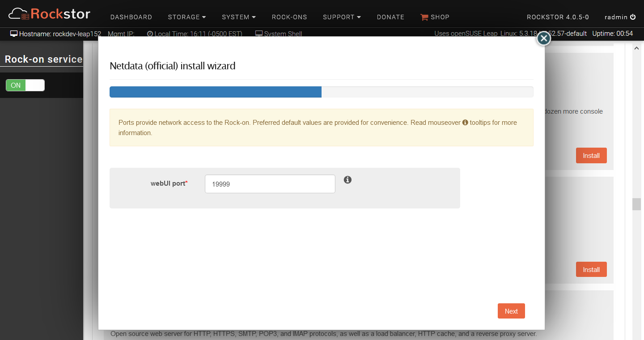644x340 pixels.
Task: Click the upper Install button behind the wizard
Action: coord(591,156)
